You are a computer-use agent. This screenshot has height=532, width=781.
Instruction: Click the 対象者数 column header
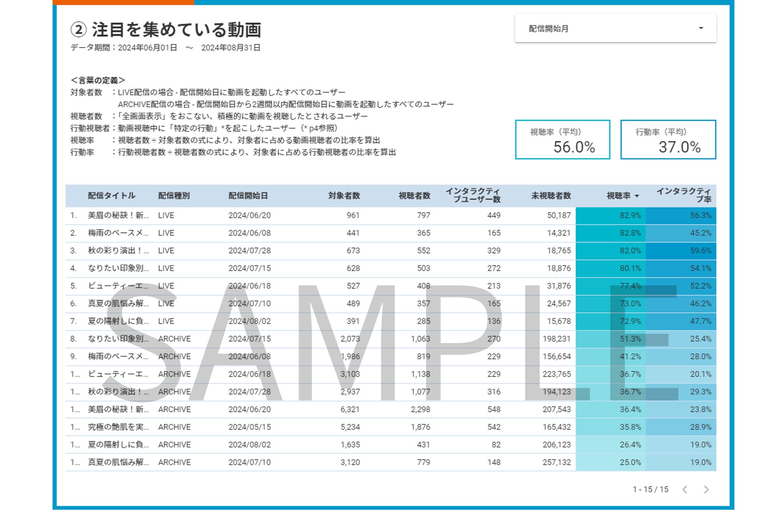pyautogui.click(x=344, y=196)
